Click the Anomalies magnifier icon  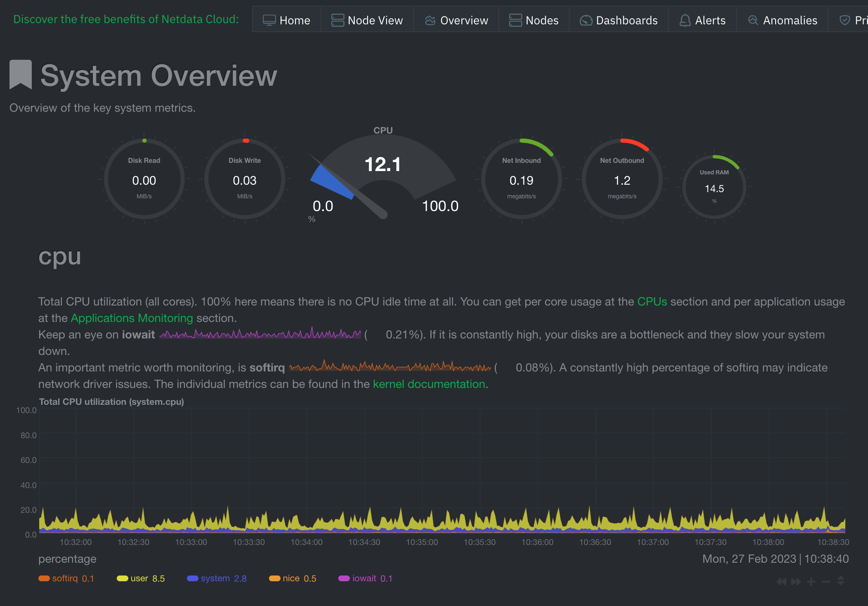(x=753, y=19)
